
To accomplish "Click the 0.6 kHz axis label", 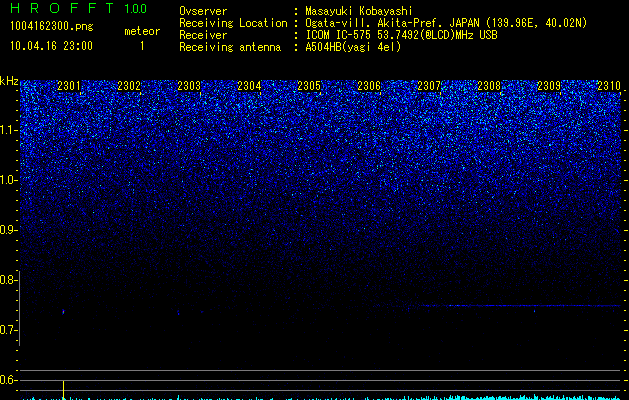I will click(x=9, y=380).
